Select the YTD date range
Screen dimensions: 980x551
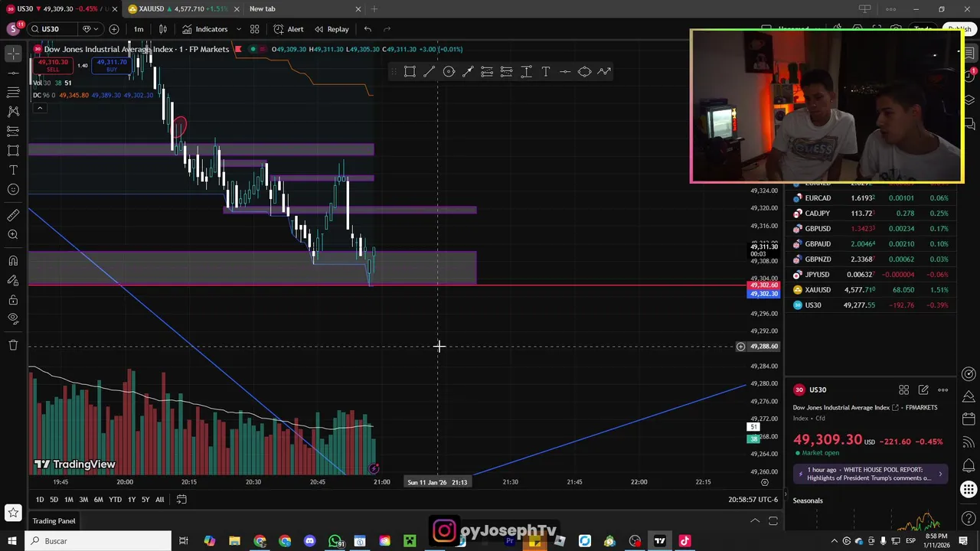115,499
